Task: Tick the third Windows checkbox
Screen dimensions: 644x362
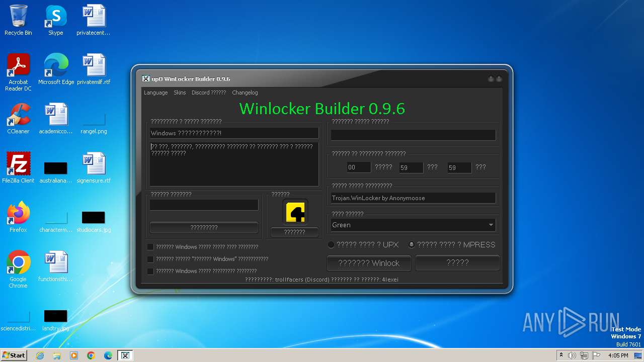Action: [150, 271]
